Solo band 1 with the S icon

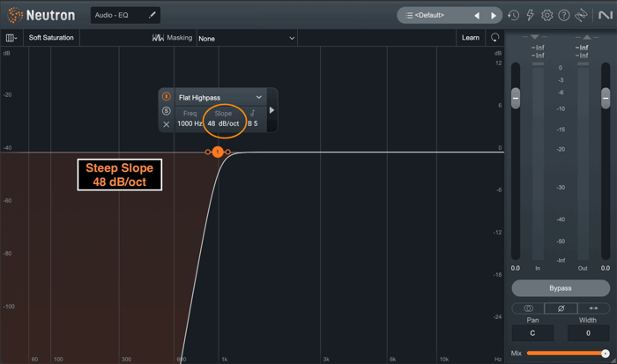[x=167, y=111]
